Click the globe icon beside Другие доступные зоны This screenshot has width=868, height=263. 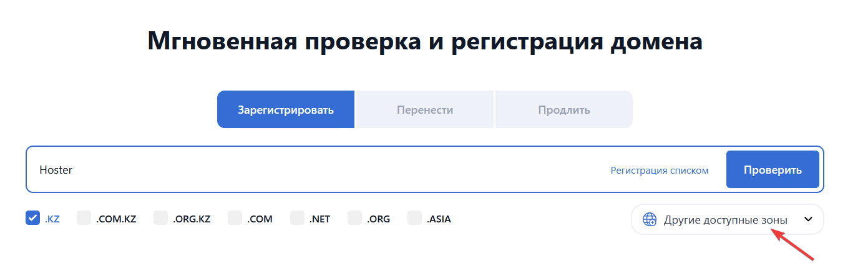[x=650, y=219]
